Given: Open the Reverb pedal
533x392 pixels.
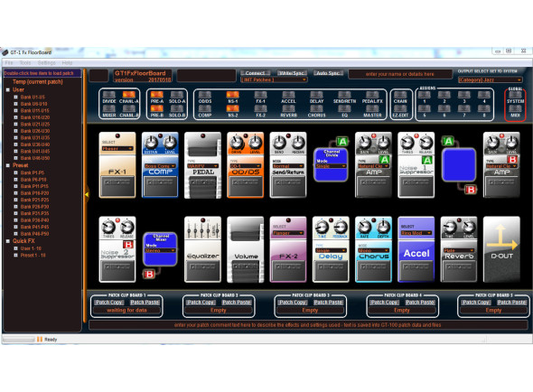Looking at the screenshot, I should 459,249.
